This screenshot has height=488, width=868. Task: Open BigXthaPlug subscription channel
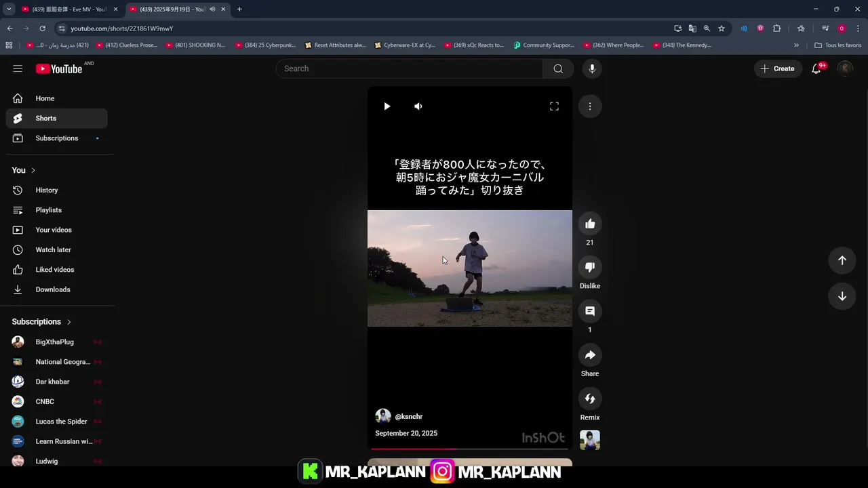click(57, 342)
